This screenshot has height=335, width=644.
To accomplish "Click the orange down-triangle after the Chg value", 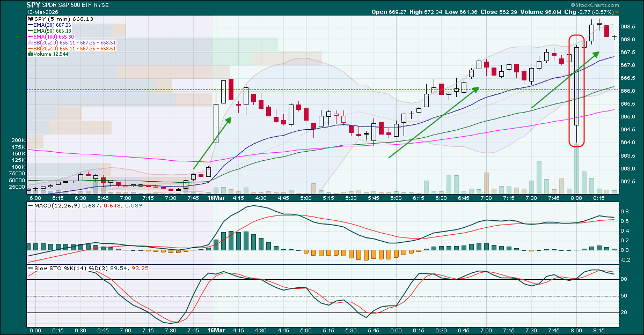I will pyautogui.click(x=617, y=12).
